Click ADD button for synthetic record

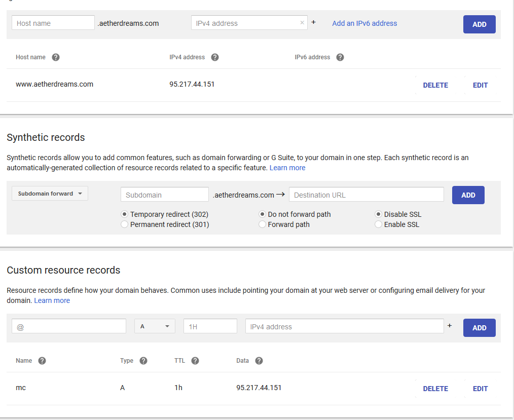tap(468, 195)
